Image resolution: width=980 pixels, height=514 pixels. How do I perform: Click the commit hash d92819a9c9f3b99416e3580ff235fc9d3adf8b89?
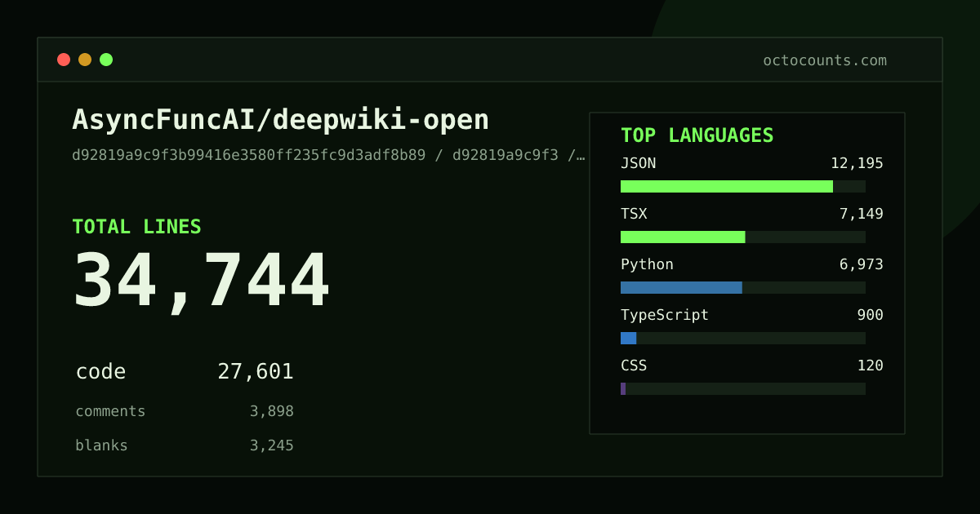249,155
